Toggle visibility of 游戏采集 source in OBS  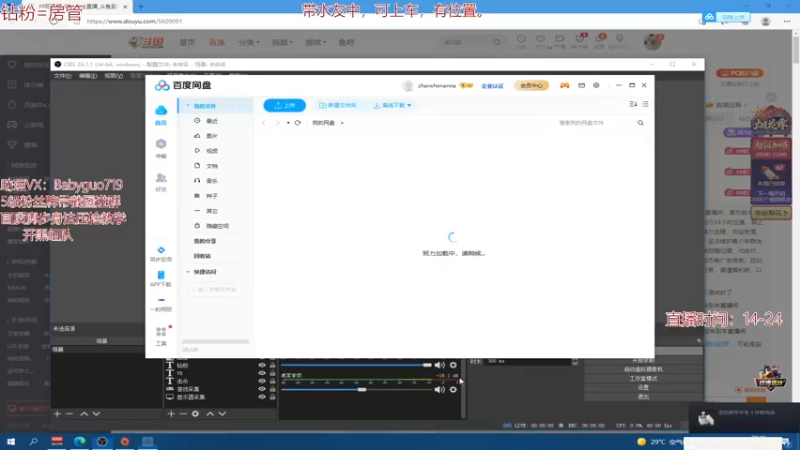tap(262, 389)
